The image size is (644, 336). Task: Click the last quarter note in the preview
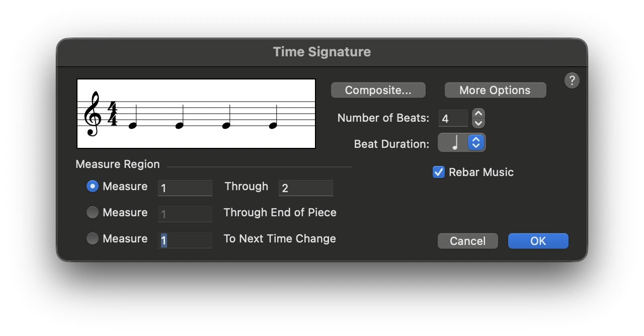273,125
